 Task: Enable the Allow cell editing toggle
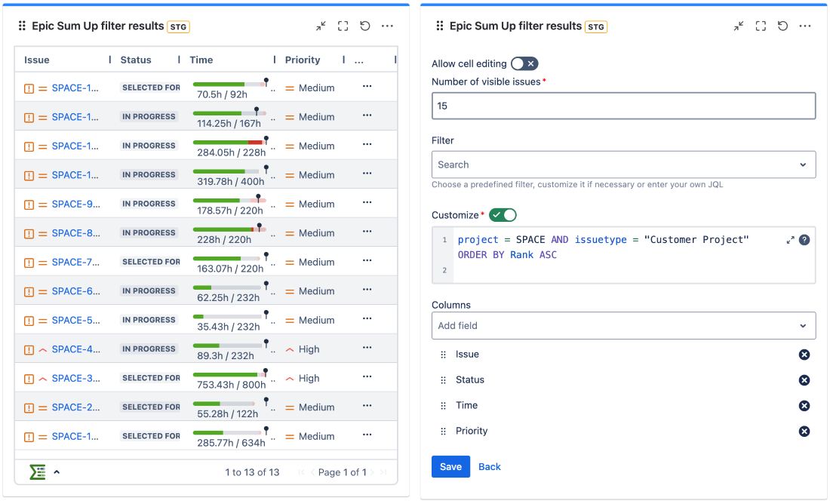524,63
